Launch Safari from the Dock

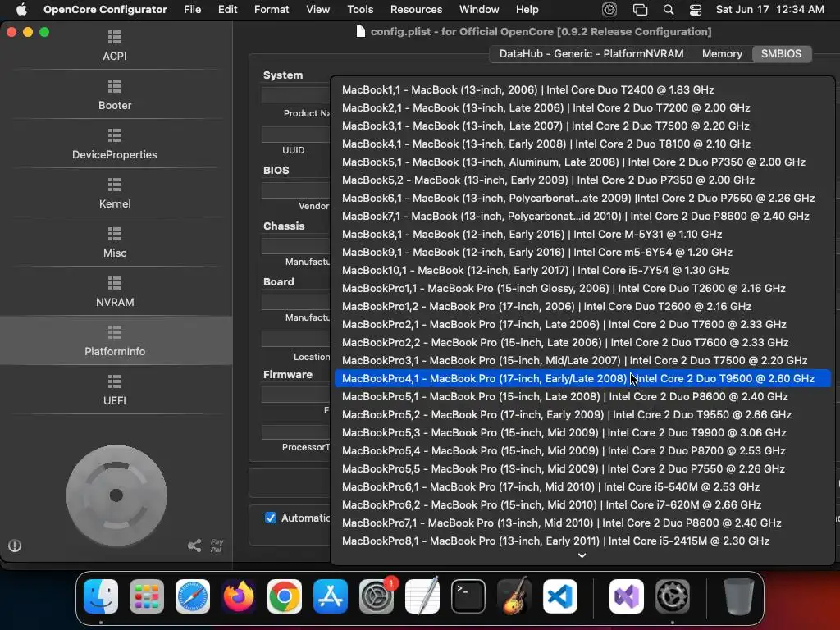pos(193,596)
